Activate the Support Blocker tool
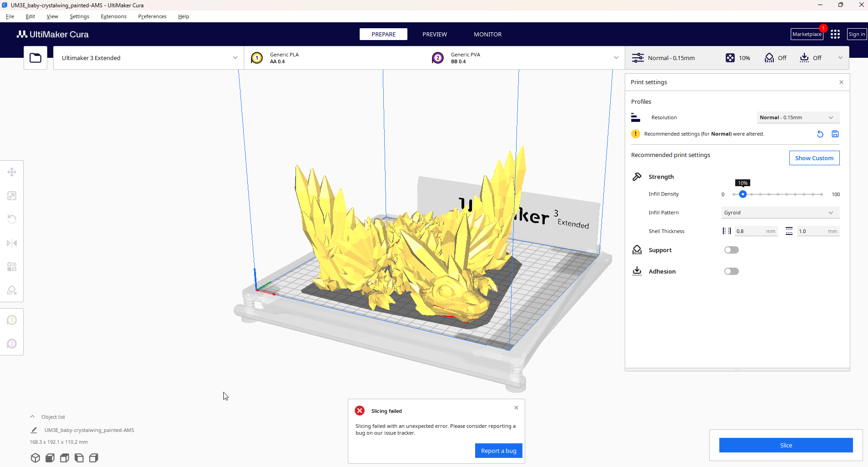This screenshot has height=467, width=868. point(12,290)
